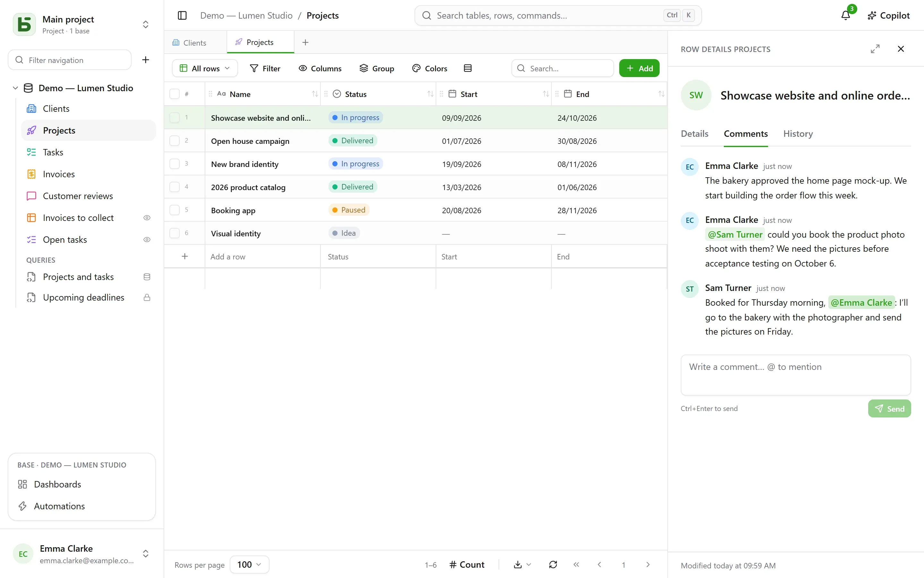
Task: Open the Columns visibility options
Action: click(x=320, y=68)
